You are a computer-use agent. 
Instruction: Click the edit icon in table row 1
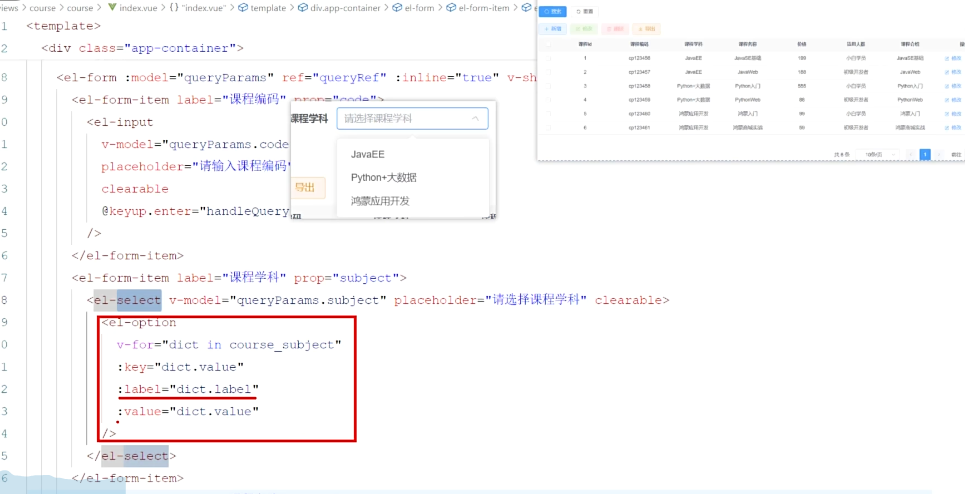(x=947, y=58)
